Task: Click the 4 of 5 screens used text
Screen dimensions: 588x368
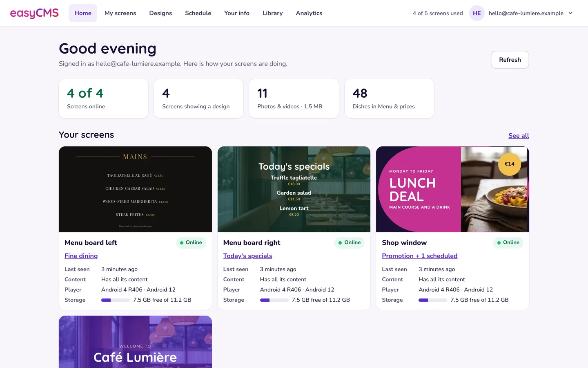Action: pyautogui.click(x=438, y=13)
